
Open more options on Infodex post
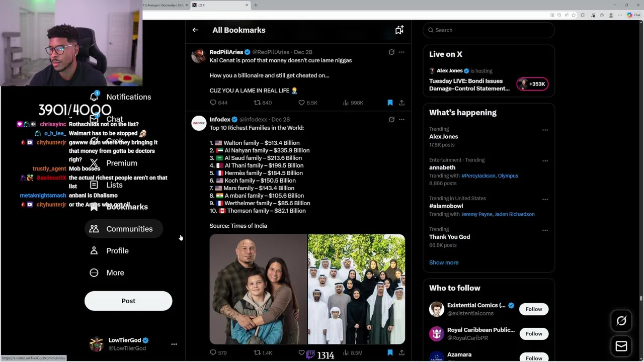(x=401, y=119)
